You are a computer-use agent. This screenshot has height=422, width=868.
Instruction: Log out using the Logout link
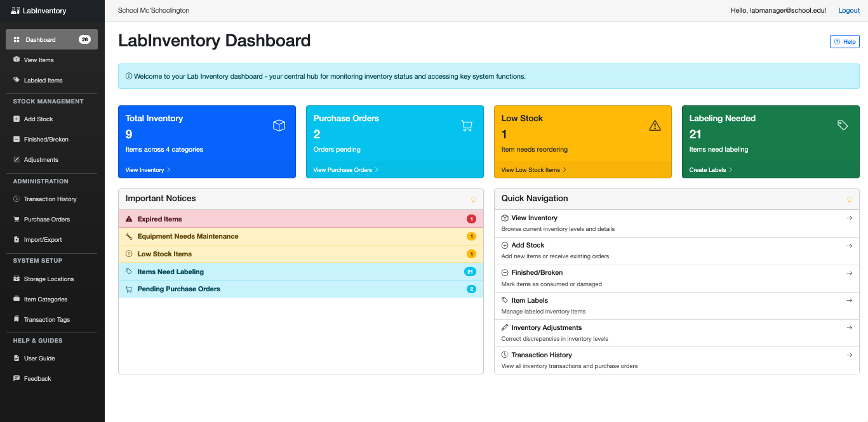[849, 11]
